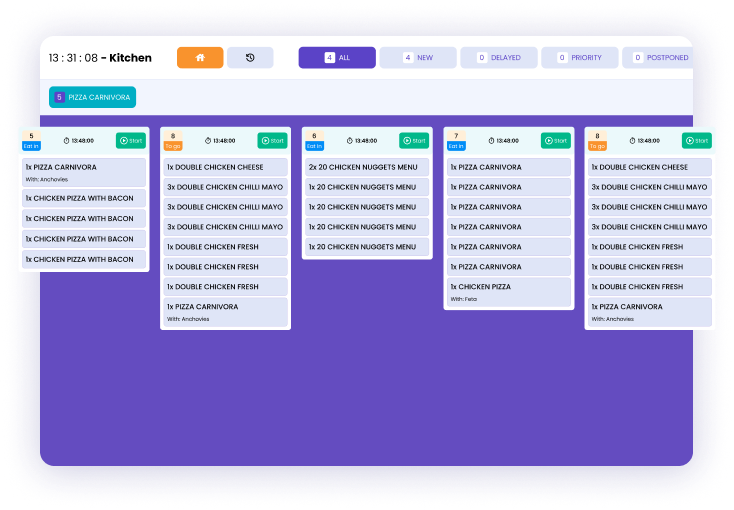Click the PIZZA CARNIVORA summary chip
The image size is (734, 510).
[x=92, y=97]
